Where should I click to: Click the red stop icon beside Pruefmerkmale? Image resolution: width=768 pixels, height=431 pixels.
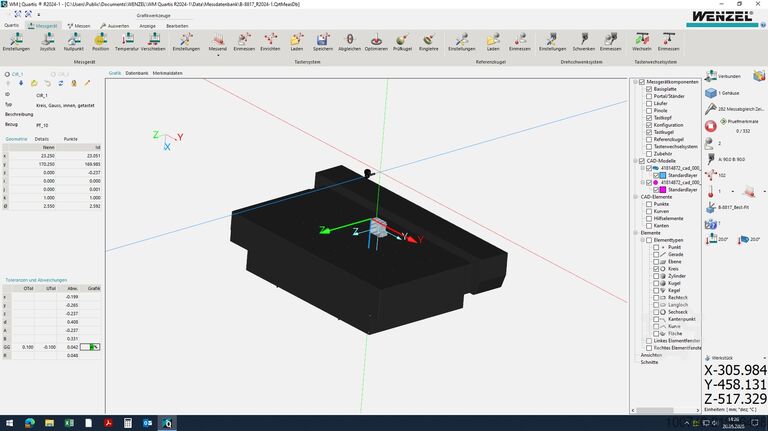coord(711,126)
